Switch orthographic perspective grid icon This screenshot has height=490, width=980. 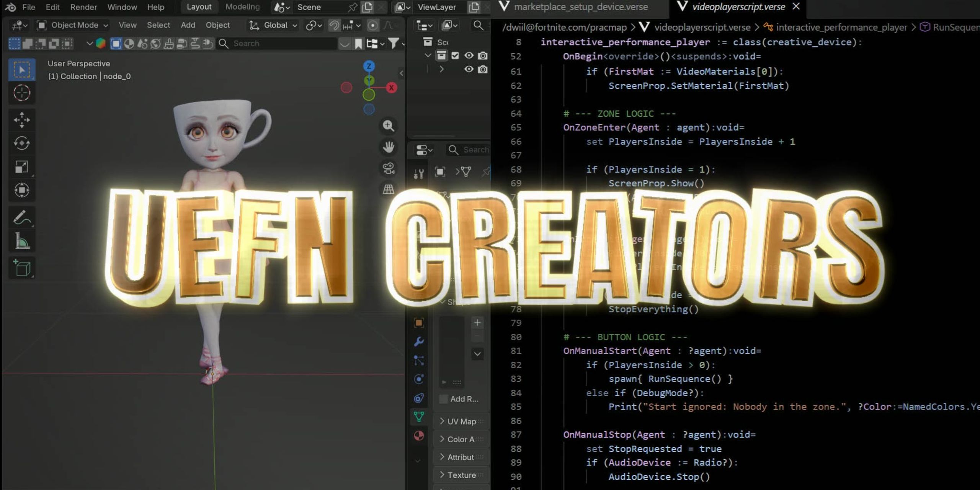(x=389, y=189)
